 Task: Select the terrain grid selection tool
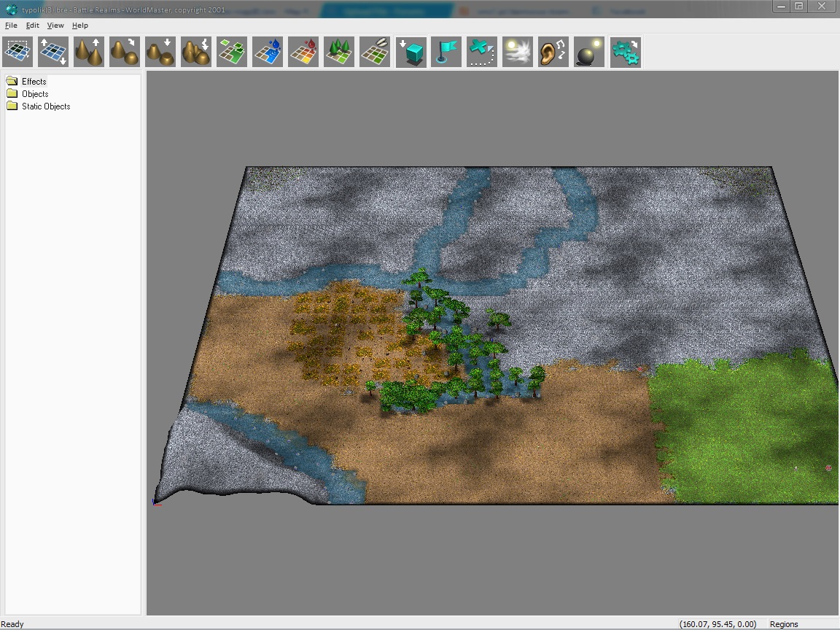17,52
